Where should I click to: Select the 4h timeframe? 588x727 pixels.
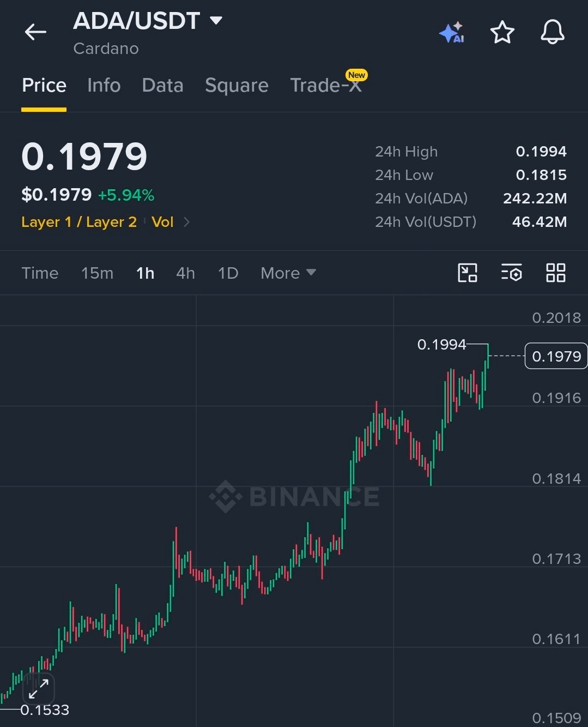tap(185, 273)
